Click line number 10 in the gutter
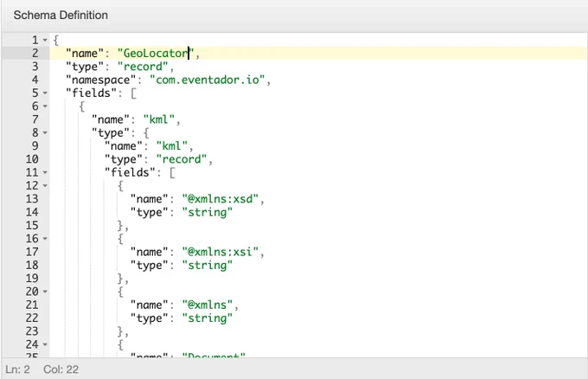The width and height of the screenshot is (588, 379). [x=32, y=159]
